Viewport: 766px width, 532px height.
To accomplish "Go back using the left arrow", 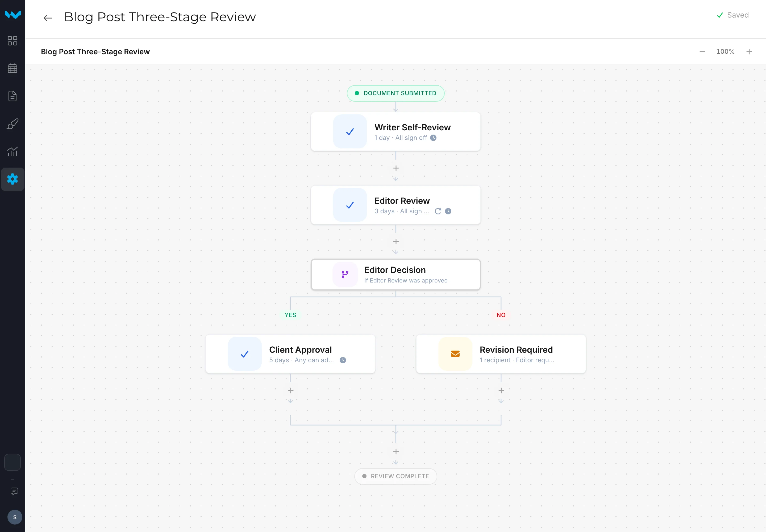I will (48, 18).
